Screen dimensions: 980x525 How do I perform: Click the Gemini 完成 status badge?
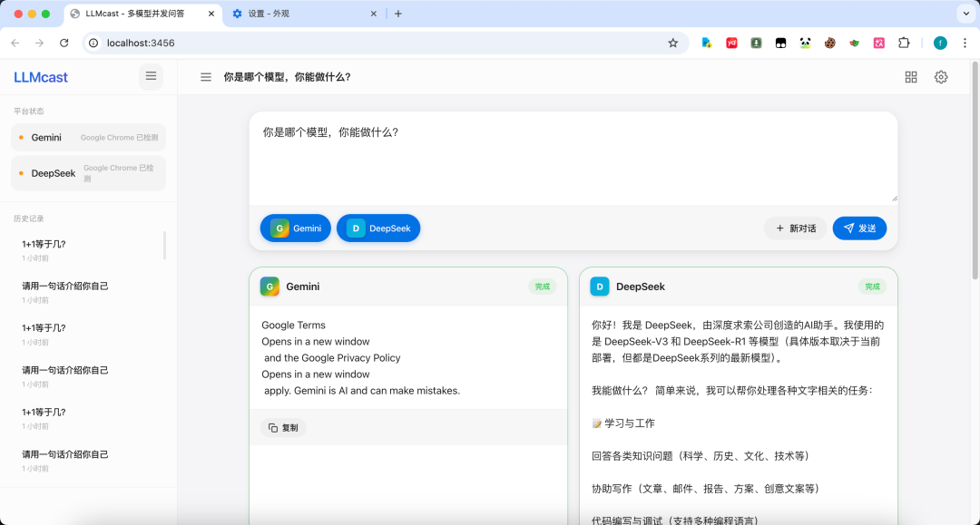(542, 287)
